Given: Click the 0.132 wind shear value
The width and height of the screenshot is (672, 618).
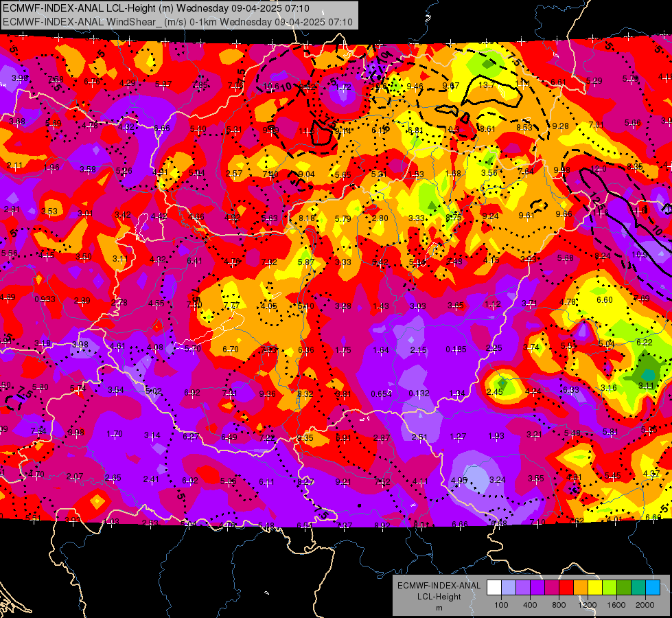Looking at the screenshot, I should coord(419,393).
